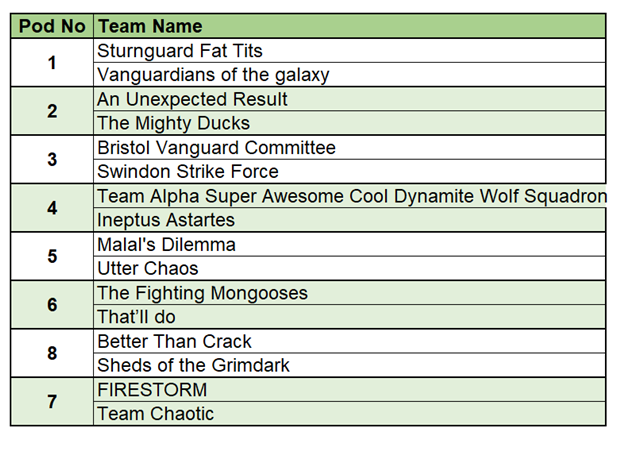Click the Pod No column header
Screen dimensions: 626x450
tap(52, 26)
